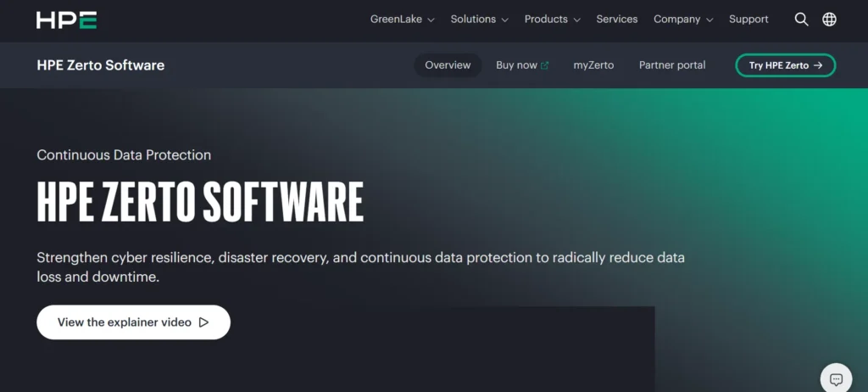Screen dimensions: 868x392
Task: Open the Support menu item
Action: (748, 20)
